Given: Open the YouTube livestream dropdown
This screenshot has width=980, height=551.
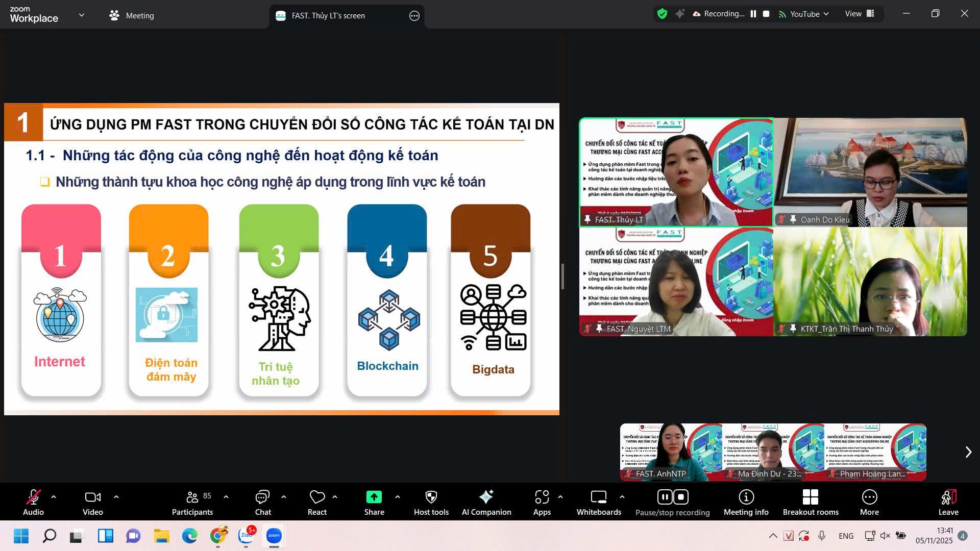Looking at the screenshot, I should click(x=804, y=14).
